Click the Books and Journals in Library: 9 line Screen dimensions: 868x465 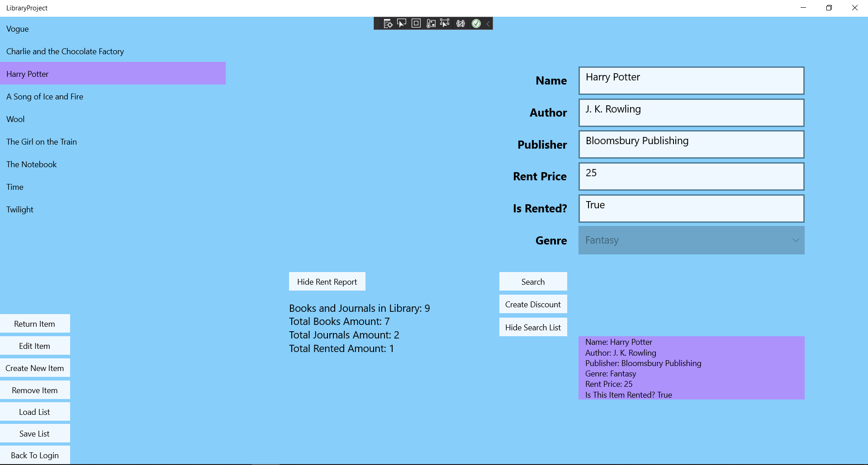[x=360, y=308]
